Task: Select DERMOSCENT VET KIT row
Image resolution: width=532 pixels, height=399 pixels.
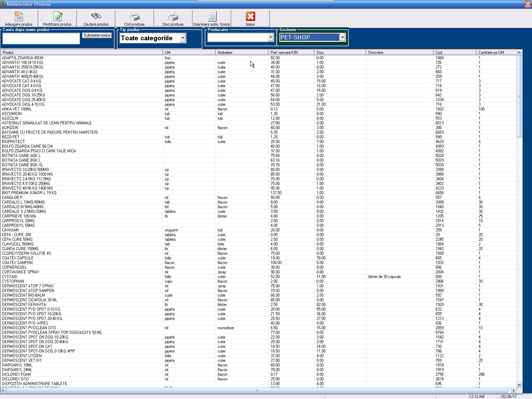Action: click(258, 360)
